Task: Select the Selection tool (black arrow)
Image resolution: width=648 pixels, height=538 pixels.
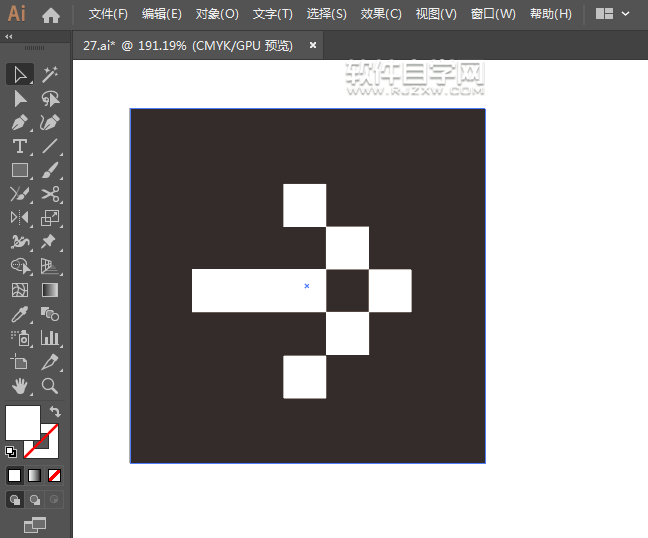Action: 20,75
